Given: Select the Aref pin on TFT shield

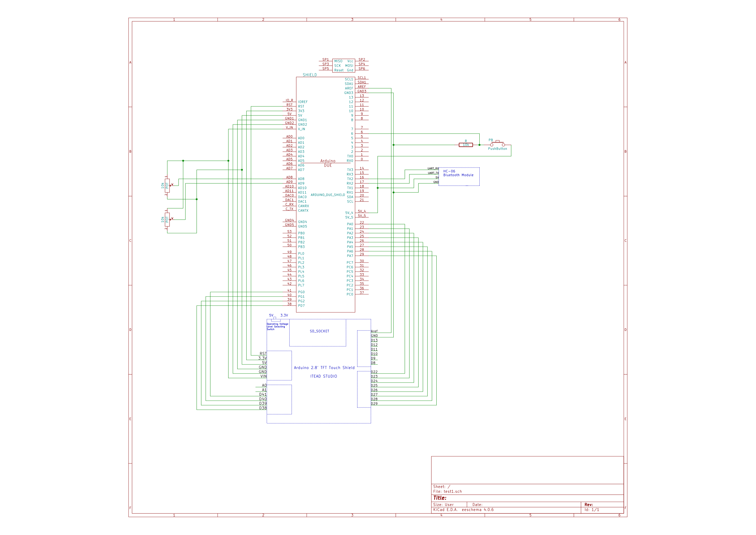Looking at the screenshot, I should pos(374,332).
